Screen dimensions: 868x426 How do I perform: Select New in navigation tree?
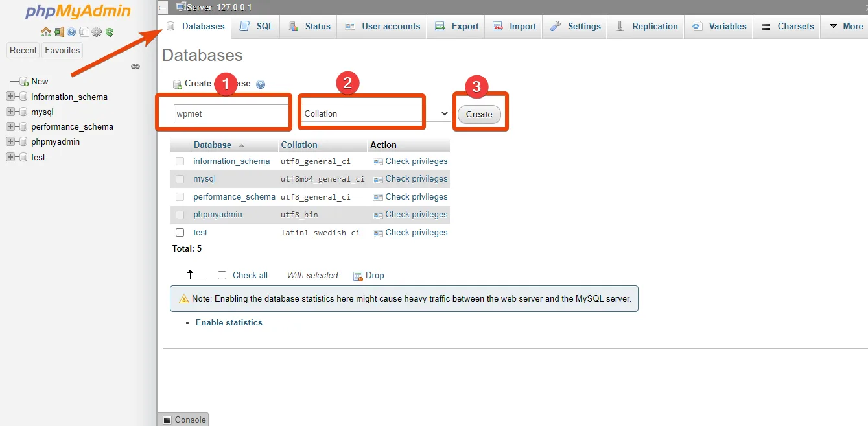tap(40, 82)
